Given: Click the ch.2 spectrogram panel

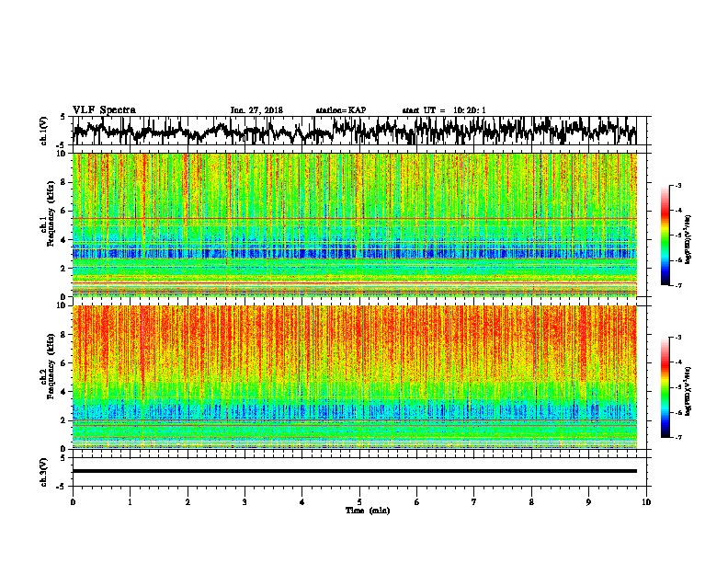Looking at the screenshot, I should coord(355,377).
